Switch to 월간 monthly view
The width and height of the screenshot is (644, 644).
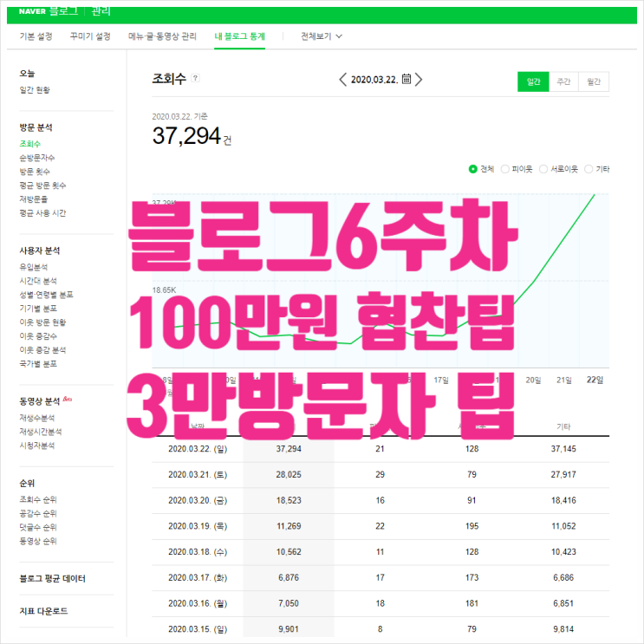pyautogui.click(x=594, y=81)
